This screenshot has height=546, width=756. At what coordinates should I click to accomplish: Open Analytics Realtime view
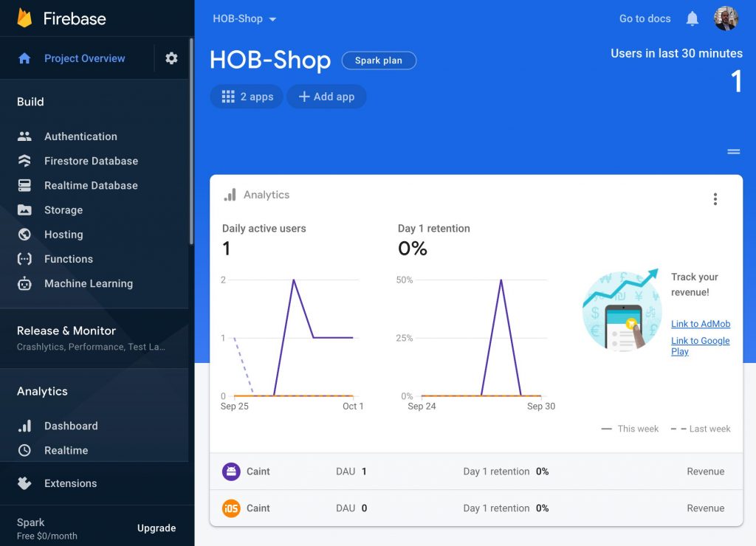coord(66,451)
